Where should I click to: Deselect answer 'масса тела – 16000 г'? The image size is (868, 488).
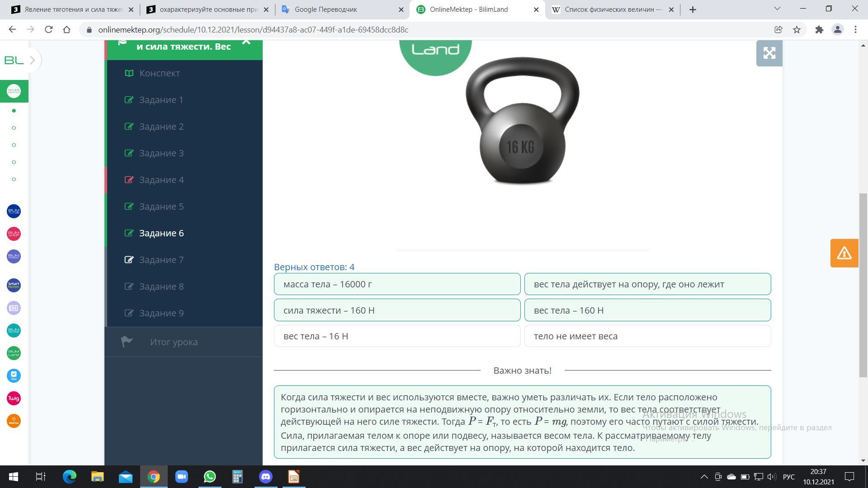(x=397, y=284)
